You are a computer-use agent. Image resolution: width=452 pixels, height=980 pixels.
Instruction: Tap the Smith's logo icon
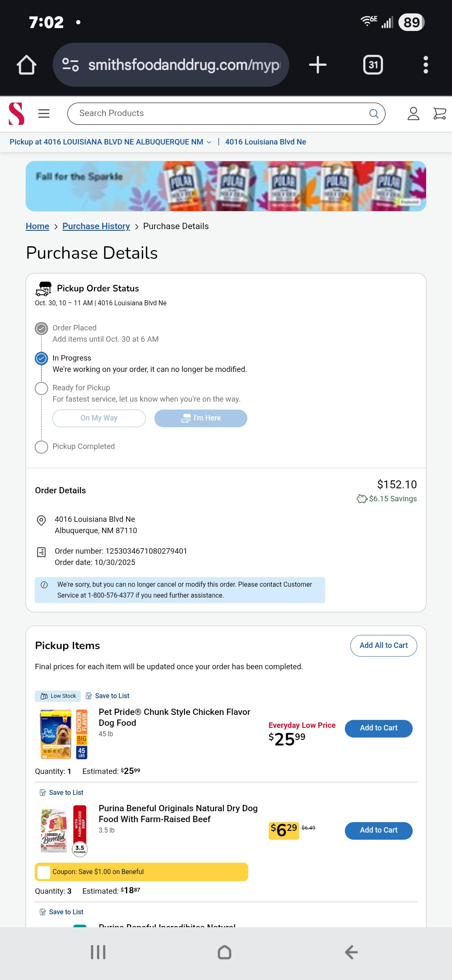tap(17, 113)
